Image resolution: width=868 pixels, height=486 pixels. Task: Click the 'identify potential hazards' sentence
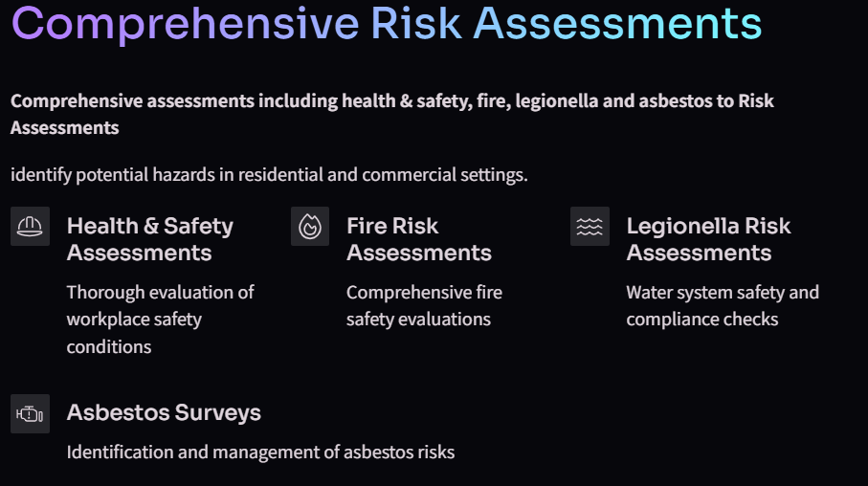point(269,175)
